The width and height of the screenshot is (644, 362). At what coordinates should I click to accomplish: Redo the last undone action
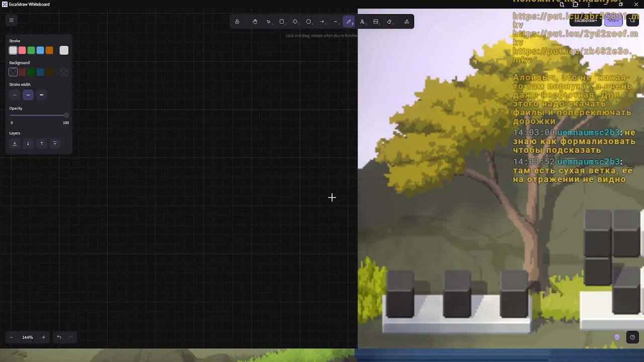[x=71, y=337]
